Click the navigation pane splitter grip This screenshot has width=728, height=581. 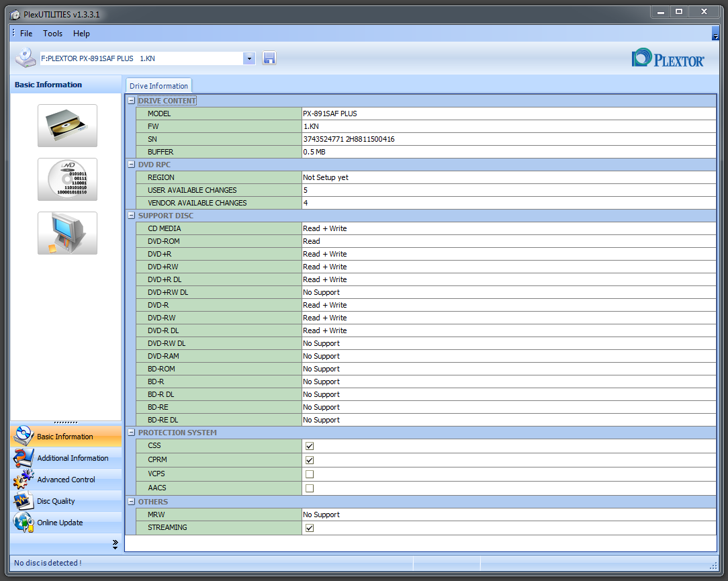tap(65, 422)
